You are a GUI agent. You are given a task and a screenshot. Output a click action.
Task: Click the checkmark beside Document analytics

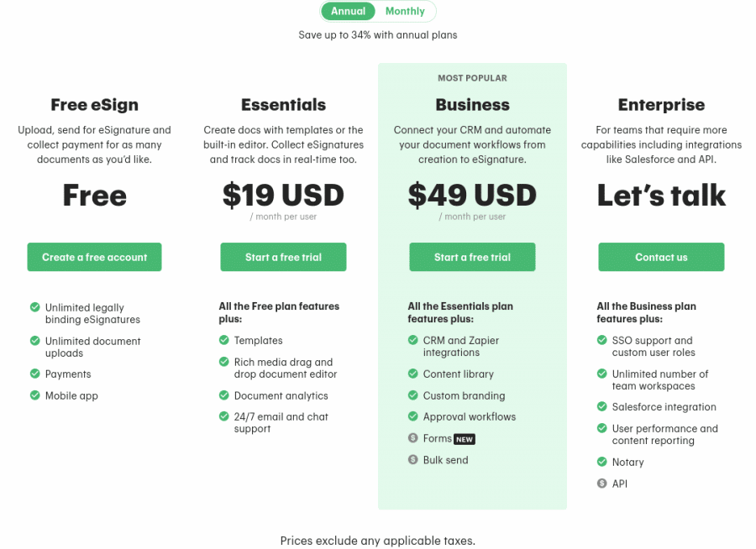pyautogui.click(x=223, y=395)
